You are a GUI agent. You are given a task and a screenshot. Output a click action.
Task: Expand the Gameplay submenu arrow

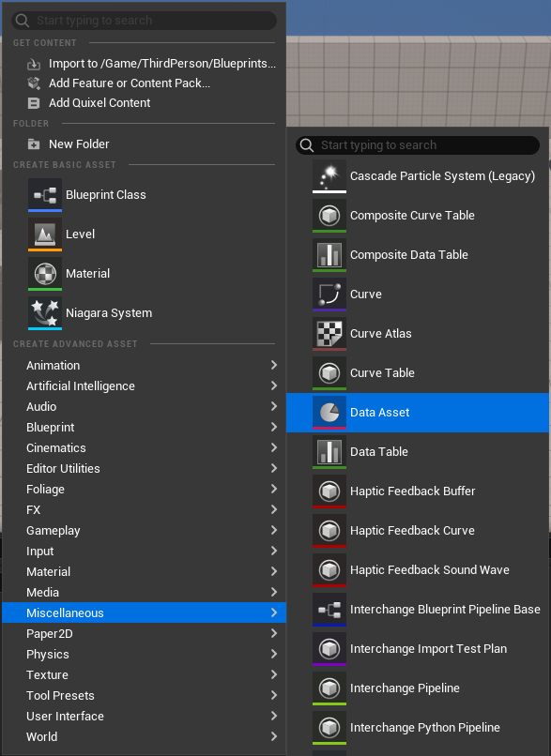273,530
